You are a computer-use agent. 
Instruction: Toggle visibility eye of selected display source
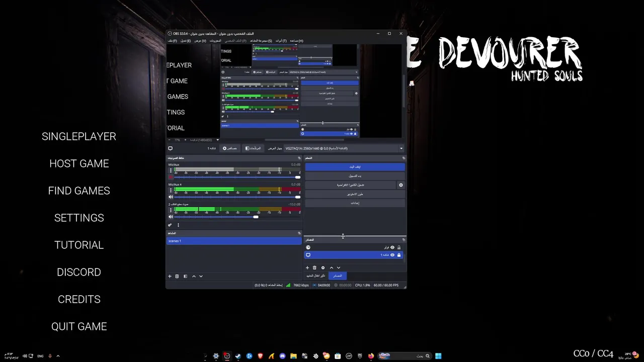click(x=392, y=255)
